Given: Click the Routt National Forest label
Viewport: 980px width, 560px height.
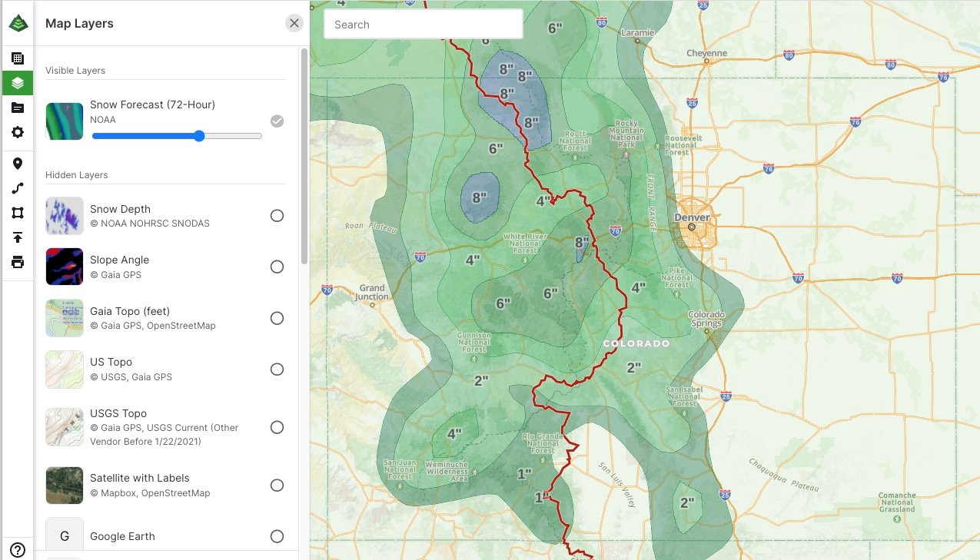Looking at the screenshot, I should click(575, 141).
